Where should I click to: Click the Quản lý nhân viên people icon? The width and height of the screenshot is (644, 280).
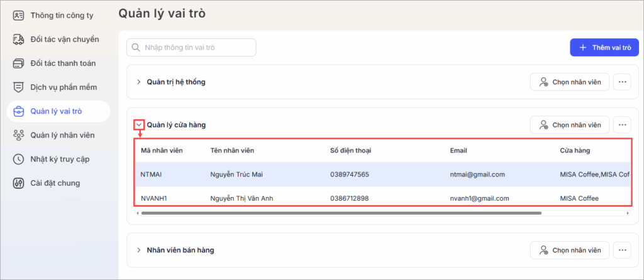click(x=19, y=136)
